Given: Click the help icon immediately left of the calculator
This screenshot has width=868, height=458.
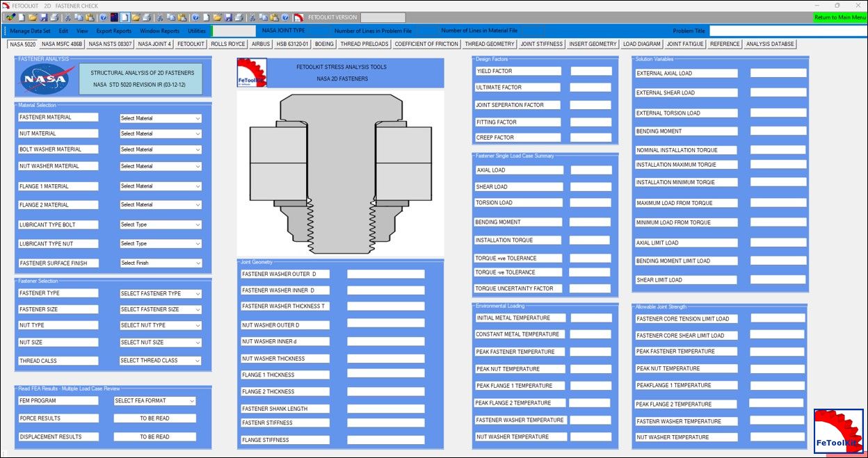Looking at the screenshot, I should click(103, 17).
